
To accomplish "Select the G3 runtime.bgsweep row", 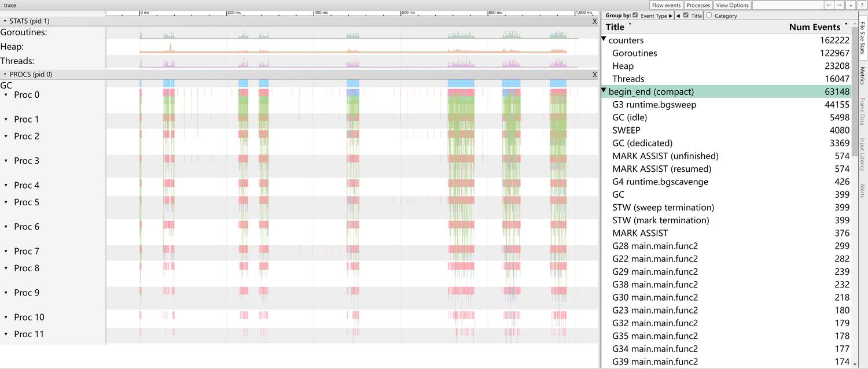I will 726,105.
